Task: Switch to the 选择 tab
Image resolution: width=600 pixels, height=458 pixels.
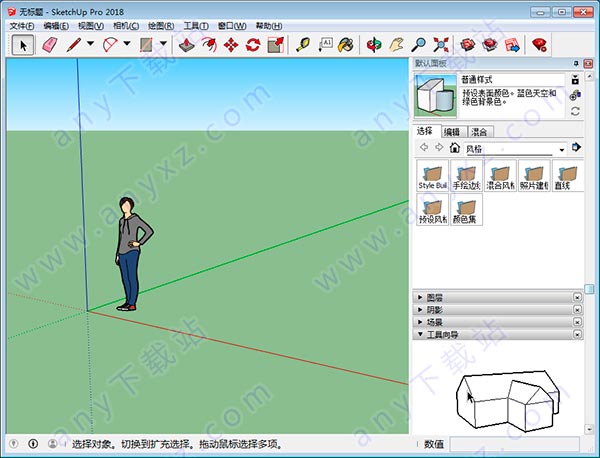Action: 425,131
